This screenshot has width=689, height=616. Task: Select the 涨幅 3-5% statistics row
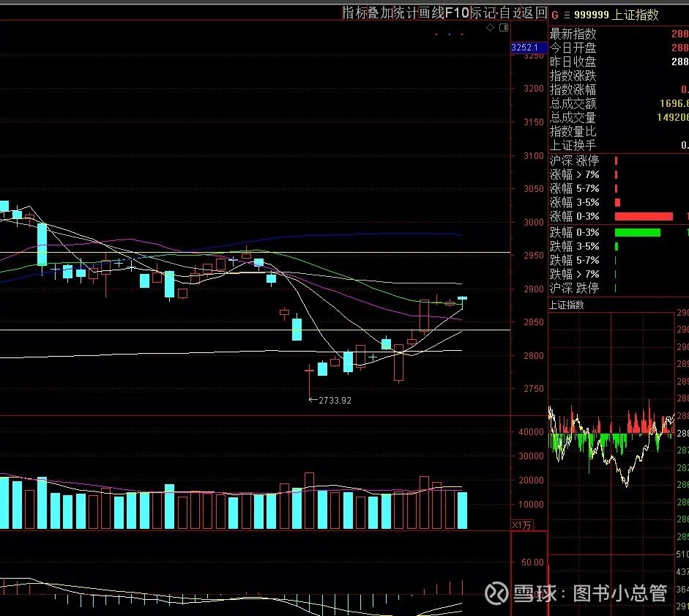tap(619, 203)
